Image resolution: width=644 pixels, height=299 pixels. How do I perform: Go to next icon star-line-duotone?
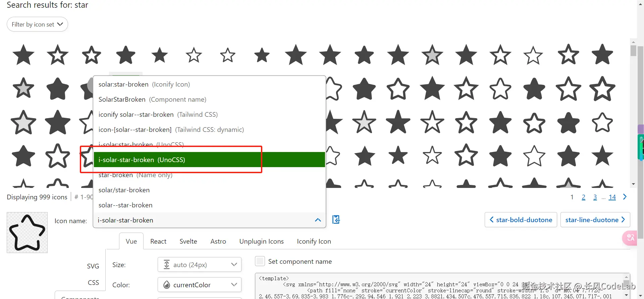coord(595,220)
